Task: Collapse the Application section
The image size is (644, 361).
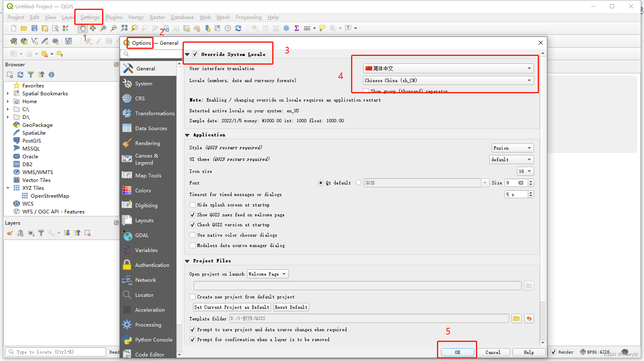Action: [187, 135]
